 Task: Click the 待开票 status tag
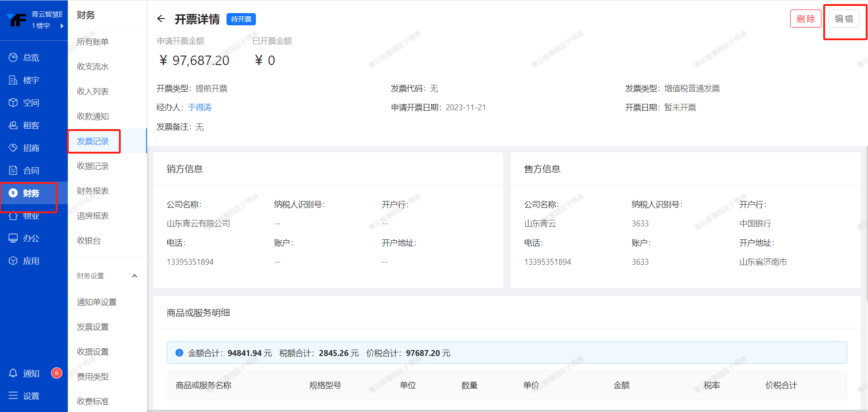pos(241,19)
